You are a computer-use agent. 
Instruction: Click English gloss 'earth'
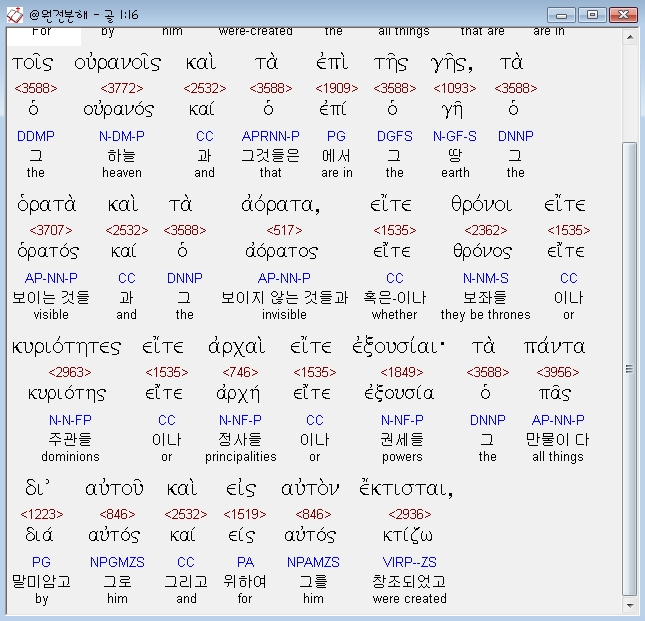(455, 172)
